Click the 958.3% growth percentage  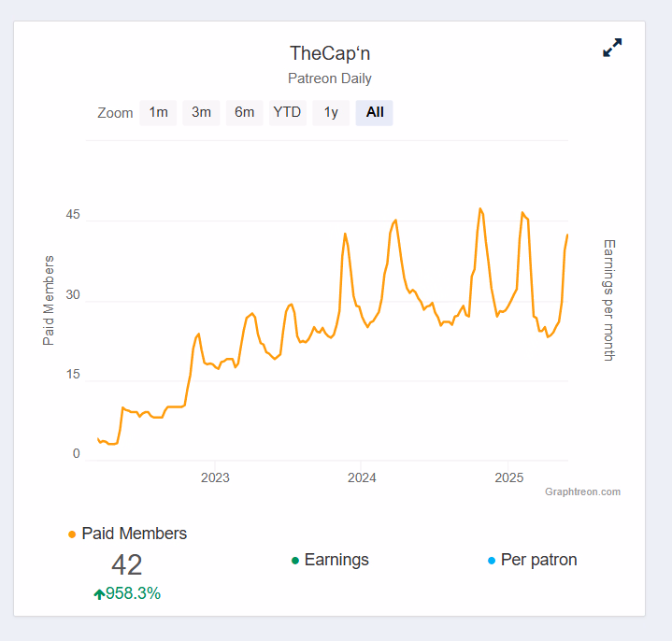pos(133,593)
